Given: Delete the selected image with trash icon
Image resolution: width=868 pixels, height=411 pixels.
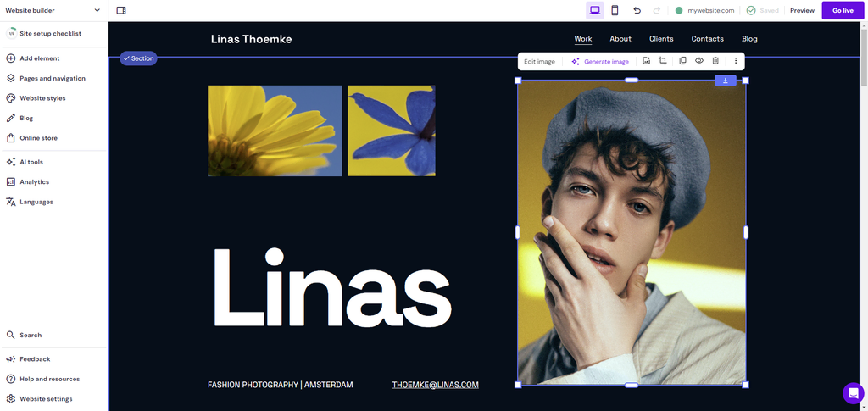Looking at the screenshot, I should click(x=715, y=61).
